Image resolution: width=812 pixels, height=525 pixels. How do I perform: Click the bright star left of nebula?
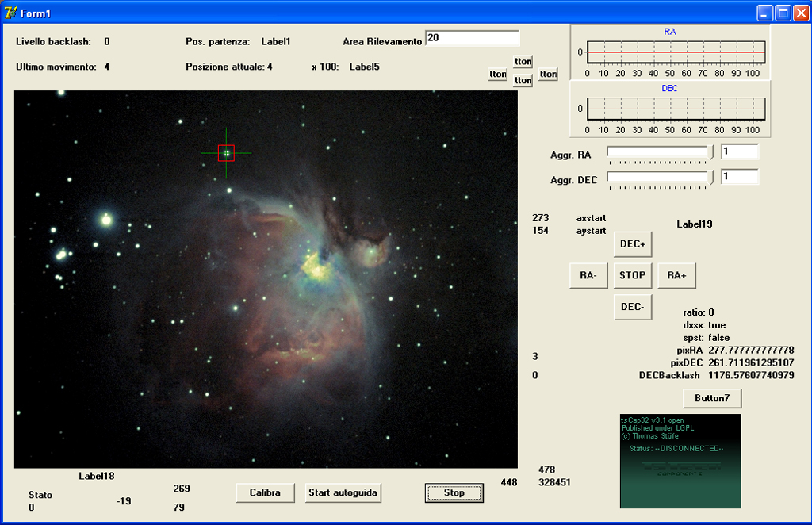[107, 220]
